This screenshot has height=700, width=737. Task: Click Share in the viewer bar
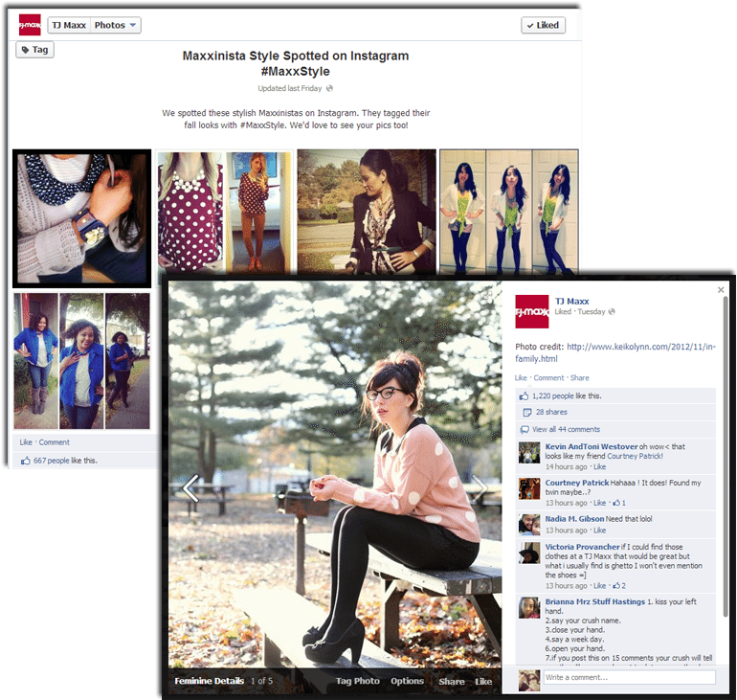(452, 681)
